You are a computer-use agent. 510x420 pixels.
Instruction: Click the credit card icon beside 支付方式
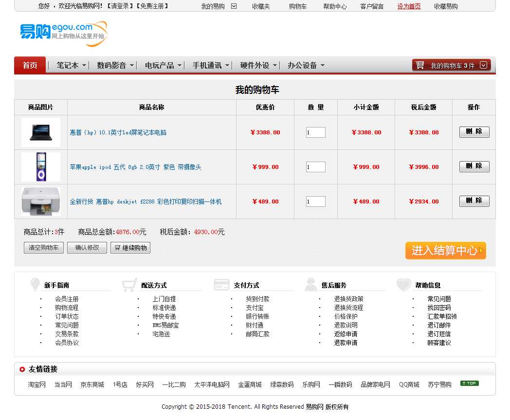click(x=221, y=285)
